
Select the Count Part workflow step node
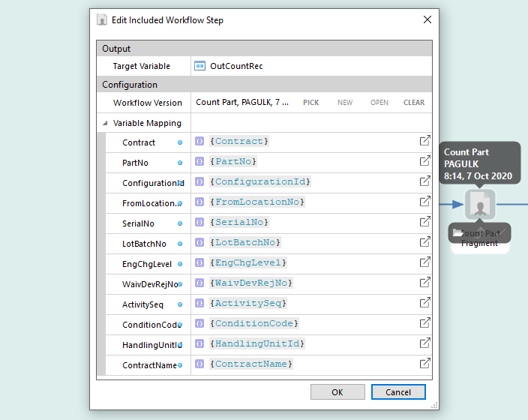[x=479, y=204]
